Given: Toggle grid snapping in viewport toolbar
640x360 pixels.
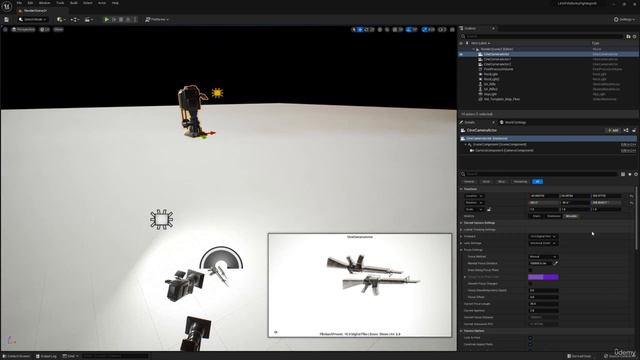Looking at the screenshot, I should (x=396, y=29).
